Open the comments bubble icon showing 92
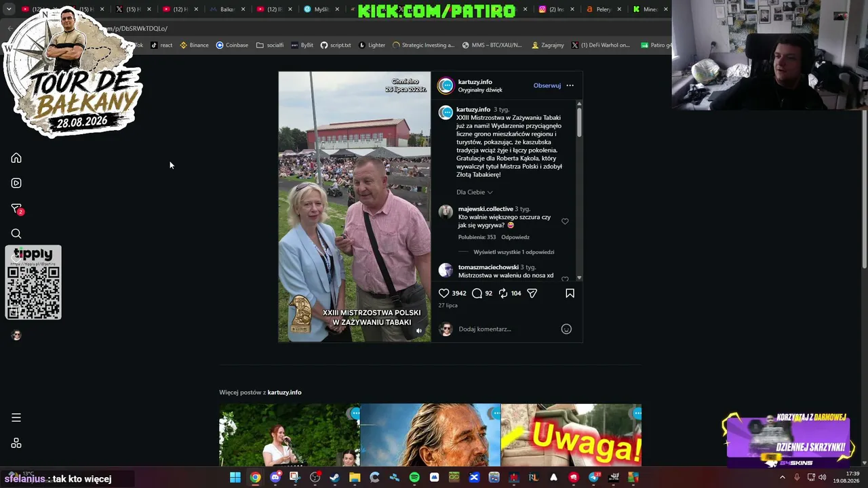The image size is (868, 488). point(477,293)
